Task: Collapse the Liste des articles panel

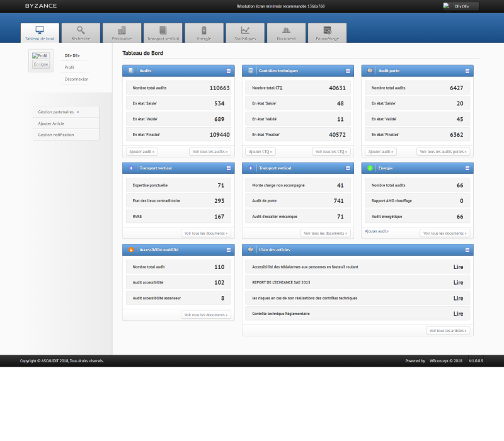Action: [x=467, y=249]
